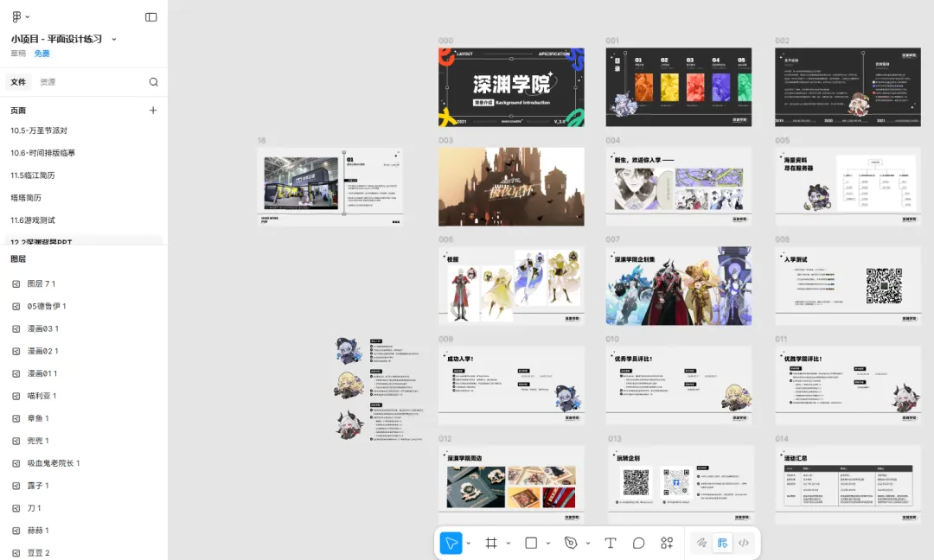Add a new page with the plus icon

[x=153, y=110]
